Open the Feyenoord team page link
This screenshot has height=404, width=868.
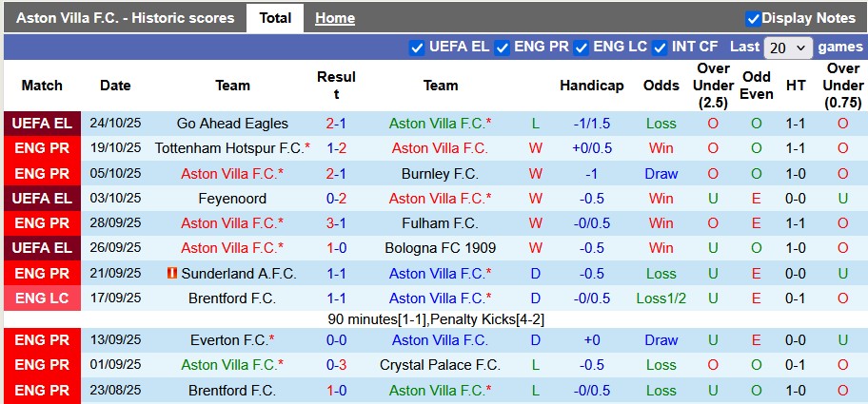coord(232,199)
